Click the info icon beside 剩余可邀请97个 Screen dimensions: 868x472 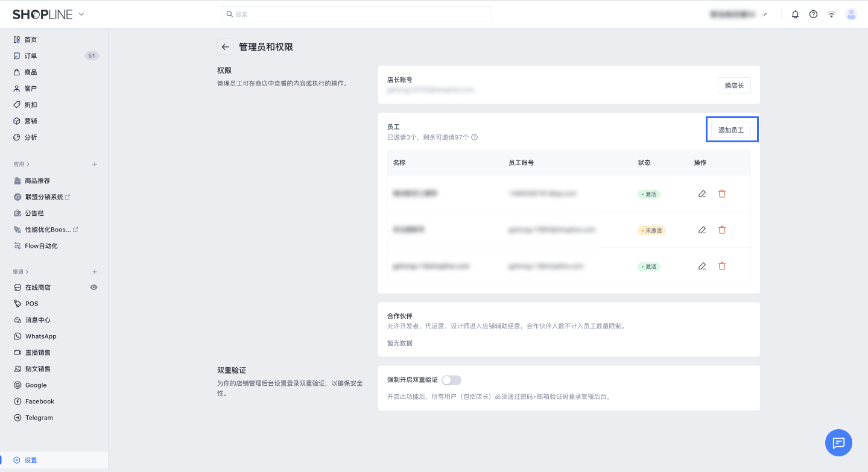pyautogui.click(x=475, y=137)
